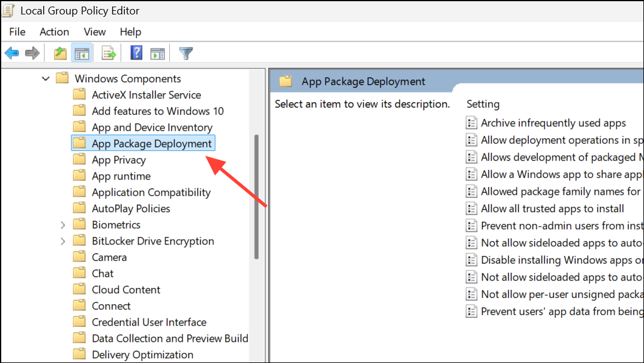Open the Action menu

coord(54,32)
